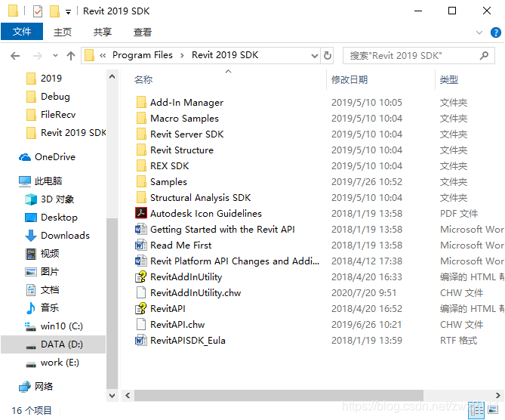Select the RevitAPI.chw file icon
The image size is (505, 420).
(141, 324)
